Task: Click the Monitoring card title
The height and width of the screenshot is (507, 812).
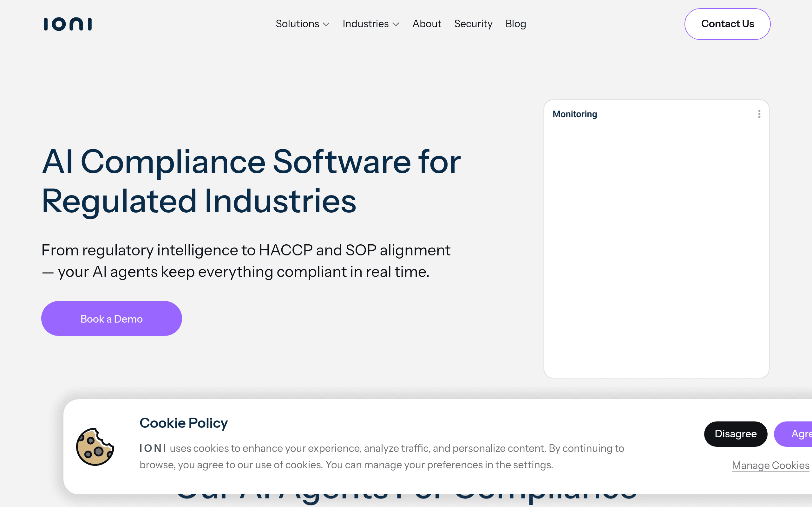Action: (x=575, y=114)
